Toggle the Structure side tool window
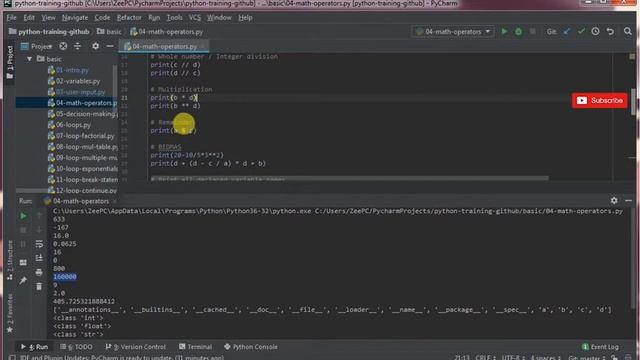The width and height of the screenshot is (640, 360). pyautogui.click(x=9, y=260)
